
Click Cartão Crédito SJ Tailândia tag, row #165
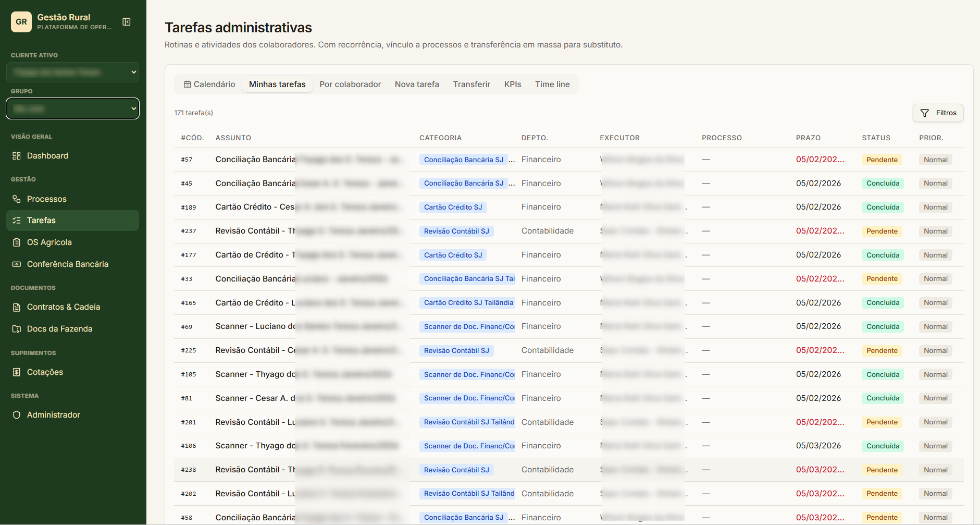pos(467,303)
